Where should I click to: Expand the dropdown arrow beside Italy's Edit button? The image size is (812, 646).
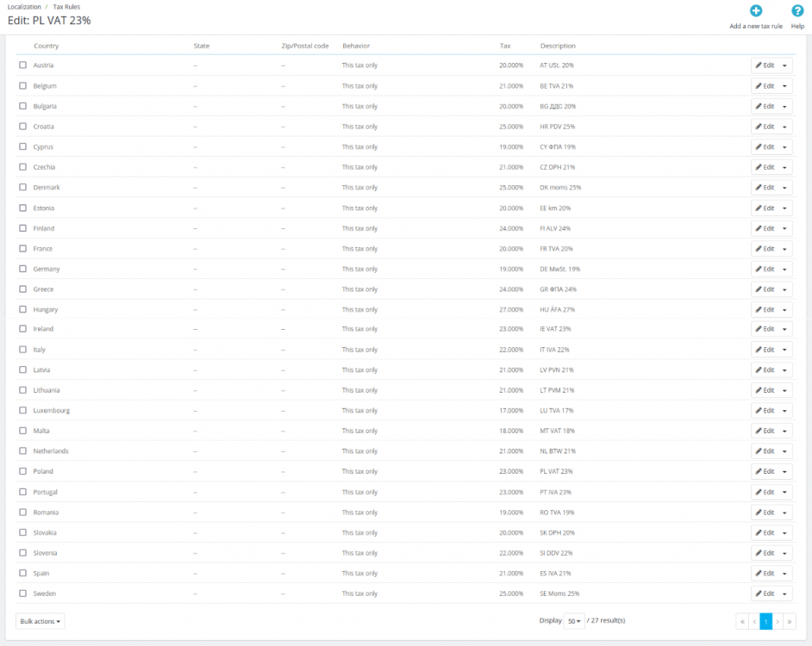click(x=784, y=350)
